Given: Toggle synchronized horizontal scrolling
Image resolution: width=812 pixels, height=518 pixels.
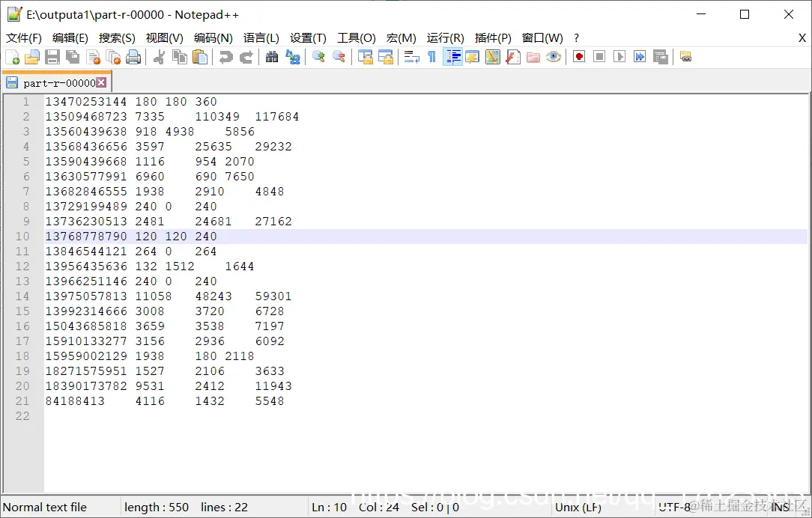Looking at the screenshot, I should (386, 57).
